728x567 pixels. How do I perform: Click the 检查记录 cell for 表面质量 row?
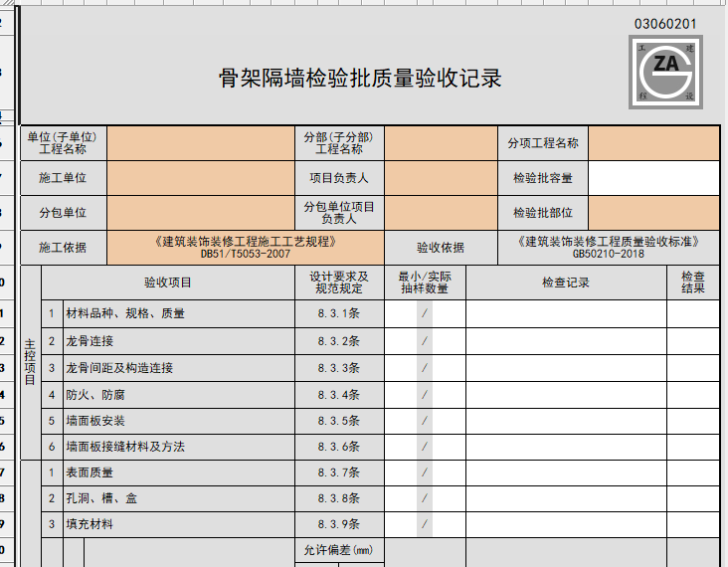pos(565,472)
